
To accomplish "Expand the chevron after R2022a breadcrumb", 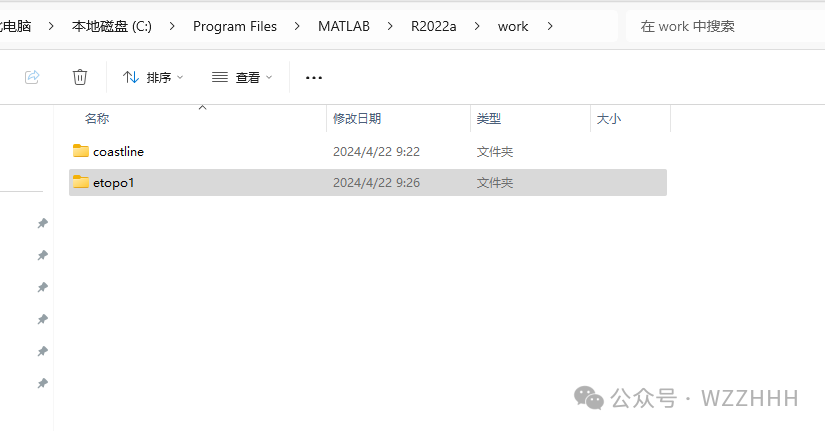I will click(477, 26).
